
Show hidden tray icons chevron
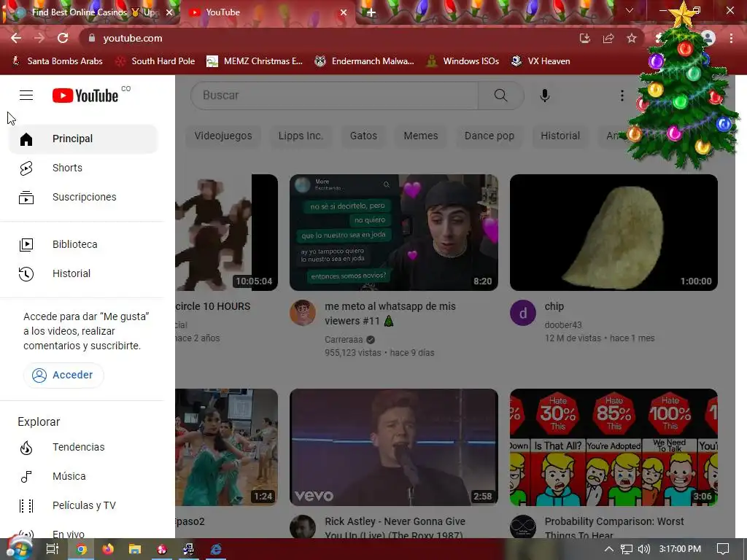coord(608,549)
